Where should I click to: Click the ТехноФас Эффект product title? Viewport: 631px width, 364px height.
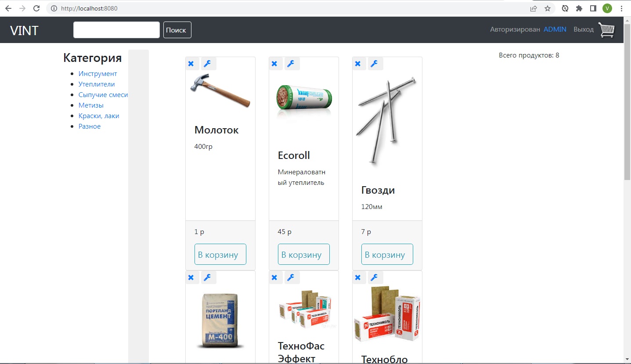[x=301, y=352]
